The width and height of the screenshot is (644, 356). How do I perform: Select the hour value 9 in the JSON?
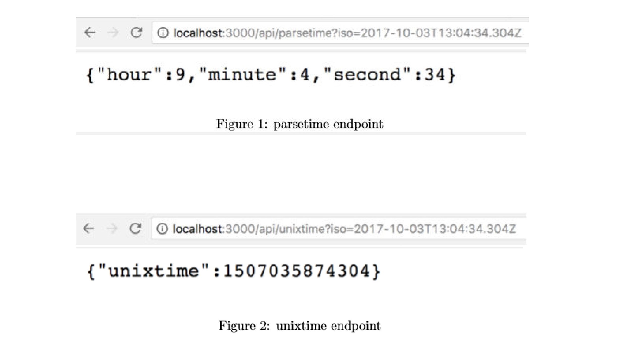(180, 75)
